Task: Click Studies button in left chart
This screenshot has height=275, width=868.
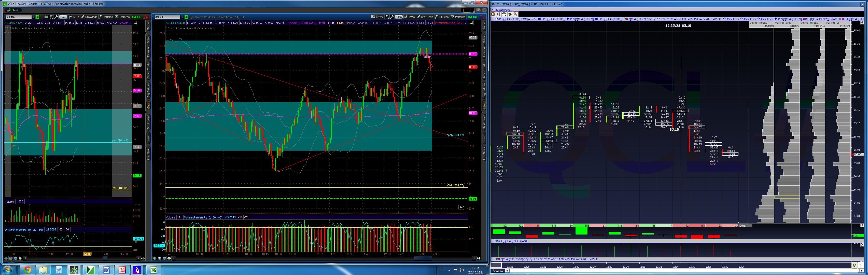Action: click(106, 17)
